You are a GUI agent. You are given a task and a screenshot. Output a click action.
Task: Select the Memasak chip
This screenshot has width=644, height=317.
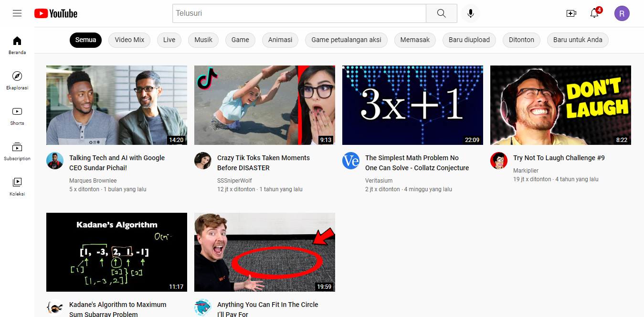415,40
